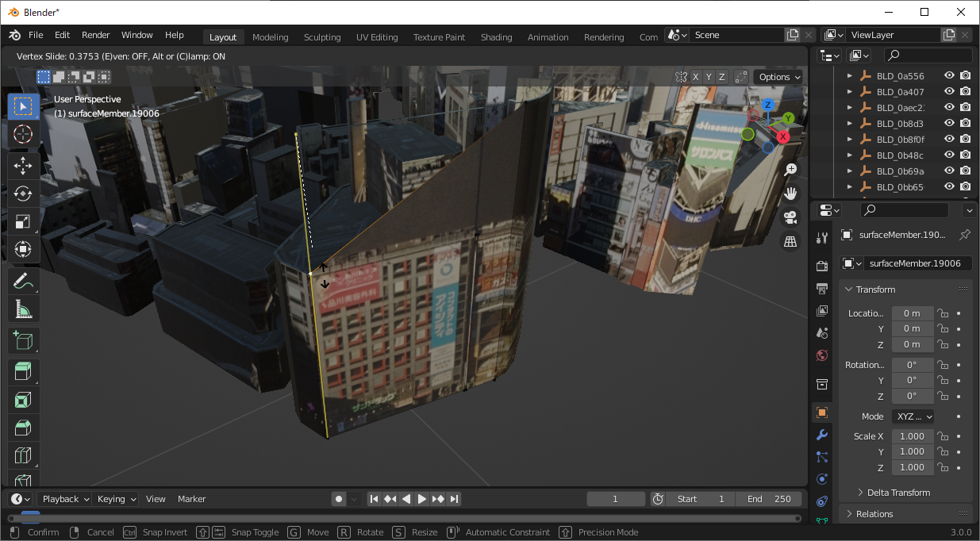Click the current frame number field
Screen dimensions: 980x541
[x=616, y=499]
